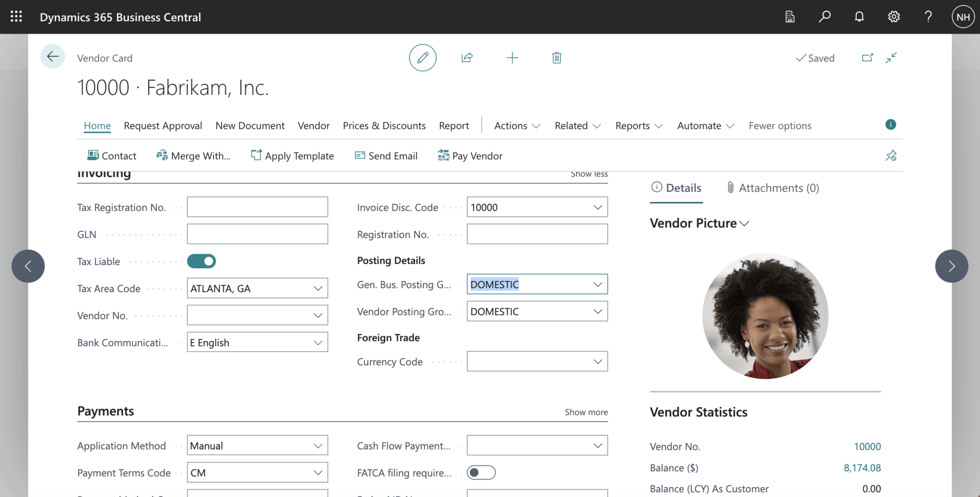Click Send Email action
This screenshot has width=980, height=497.
coord(386,156)
